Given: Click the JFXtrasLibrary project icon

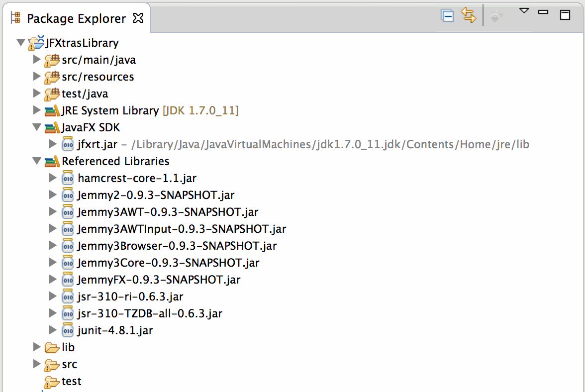Looking at the screenshot, I should point(36,43).
